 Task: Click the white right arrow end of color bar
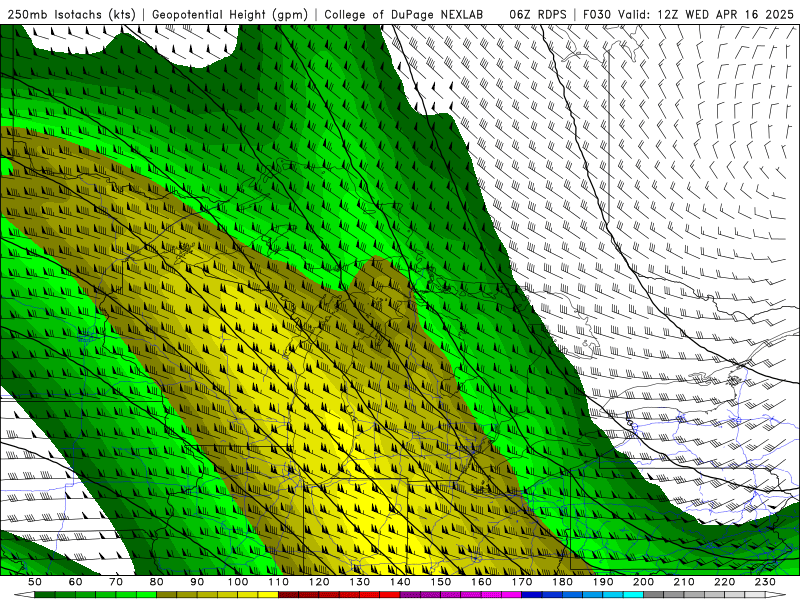point(775,595)
